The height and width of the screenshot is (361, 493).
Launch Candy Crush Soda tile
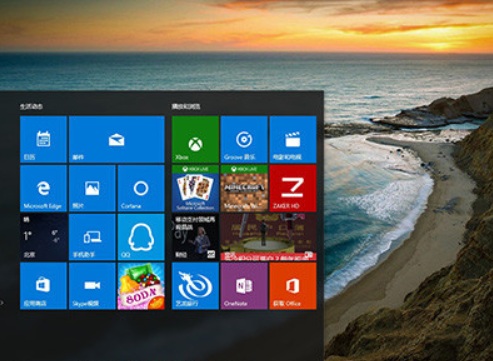(x=141, y=286)
